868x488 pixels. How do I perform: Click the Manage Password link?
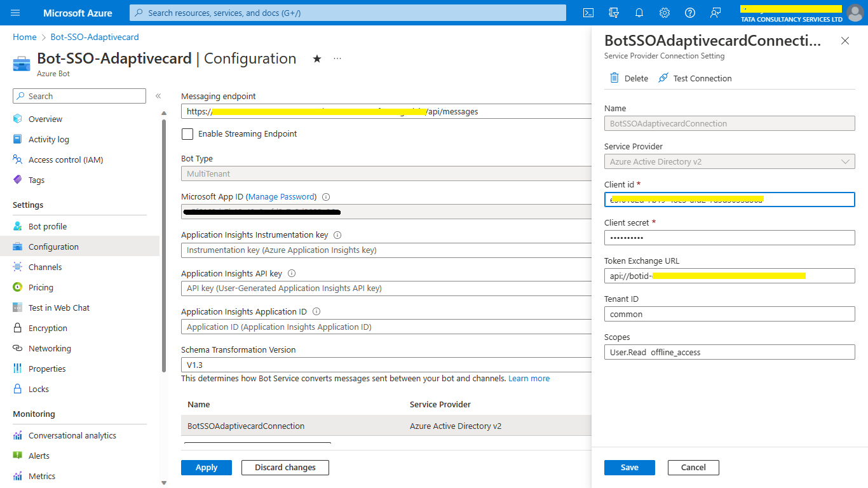coord(281,197)
